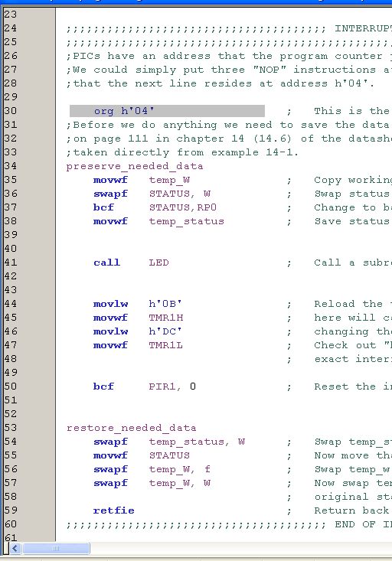Click the 'TMR1H' operand
The height and width of the screenshot is (561, 392).
[x=166, y=318]
